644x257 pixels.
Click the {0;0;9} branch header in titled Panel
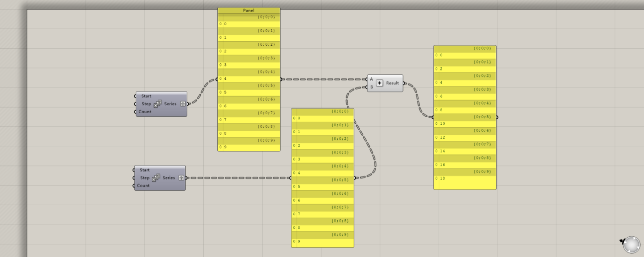click(x=249, y=140)
